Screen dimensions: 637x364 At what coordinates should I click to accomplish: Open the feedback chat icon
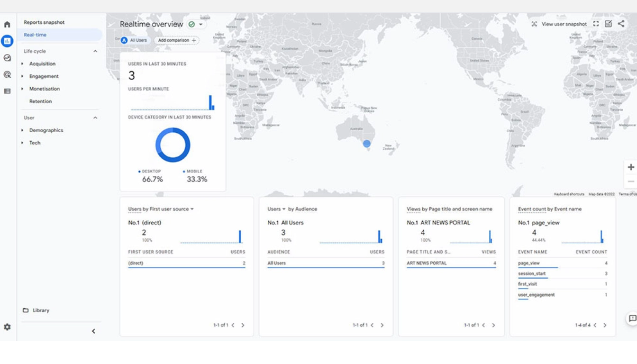[x=632, y=318]
